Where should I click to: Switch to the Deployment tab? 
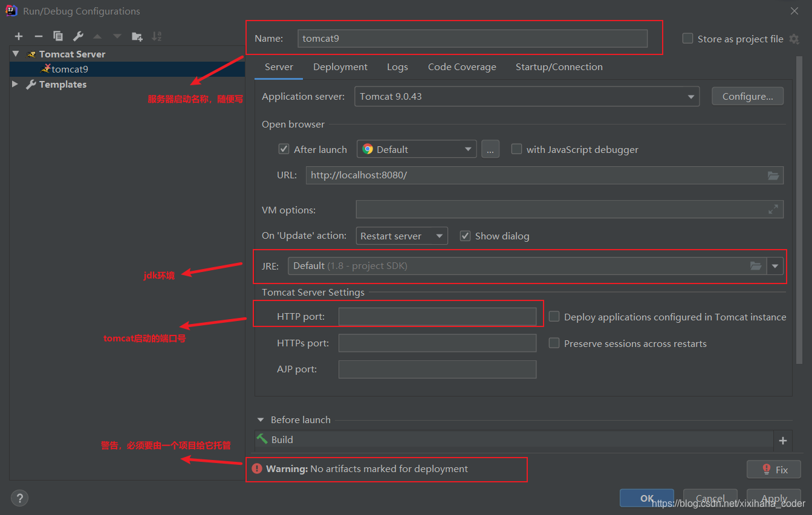point(340,67)
